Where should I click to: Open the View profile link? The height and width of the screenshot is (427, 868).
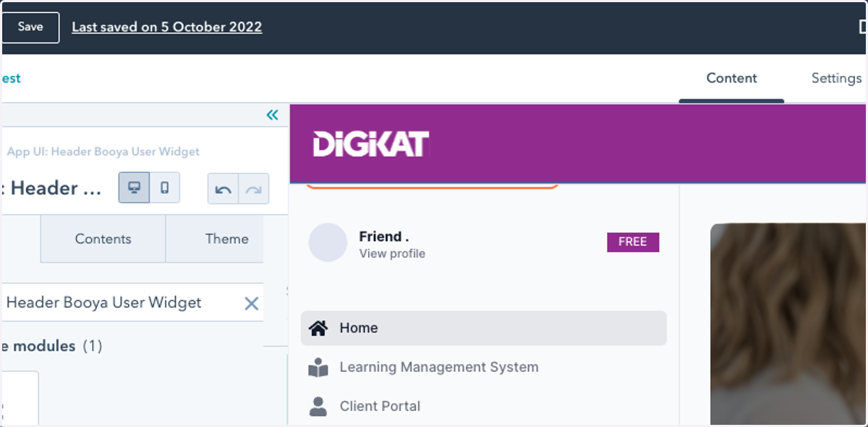[x=392, y=254]
